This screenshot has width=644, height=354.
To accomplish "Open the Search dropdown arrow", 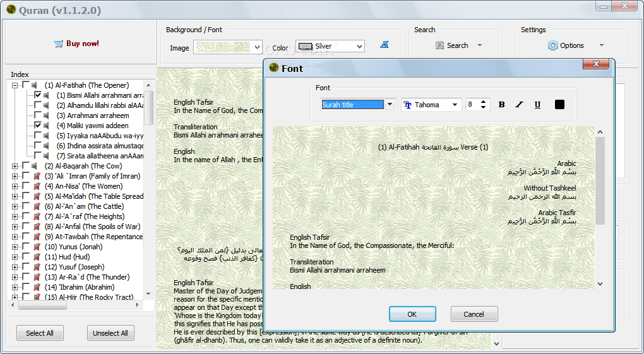I will point(480,45).
